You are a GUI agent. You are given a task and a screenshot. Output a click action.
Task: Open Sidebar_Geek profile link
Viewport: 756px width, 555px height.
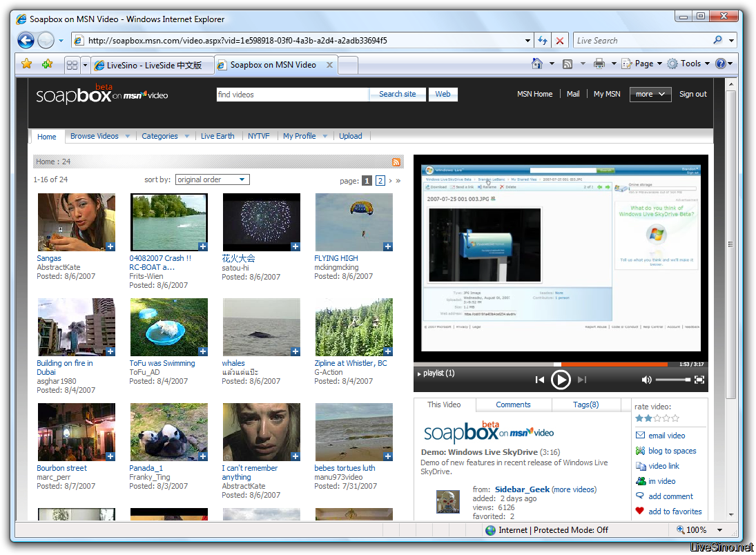[522, 489]
